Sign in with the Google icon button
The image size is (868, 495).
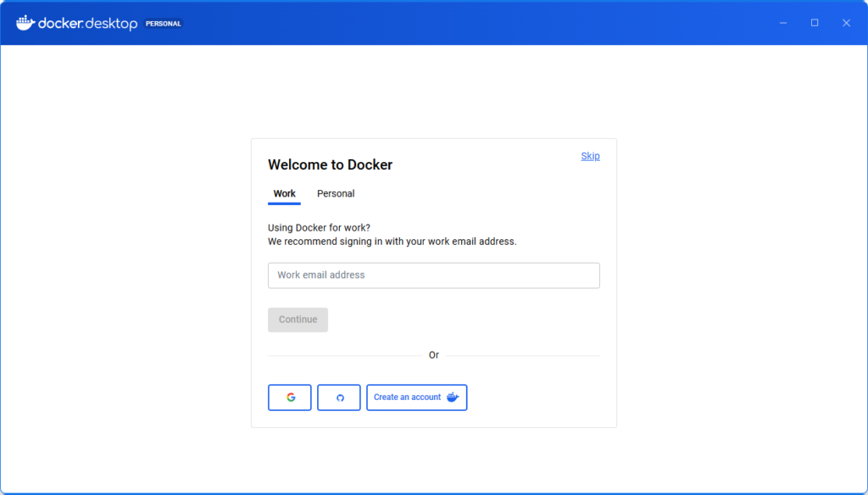pos(290,398)
